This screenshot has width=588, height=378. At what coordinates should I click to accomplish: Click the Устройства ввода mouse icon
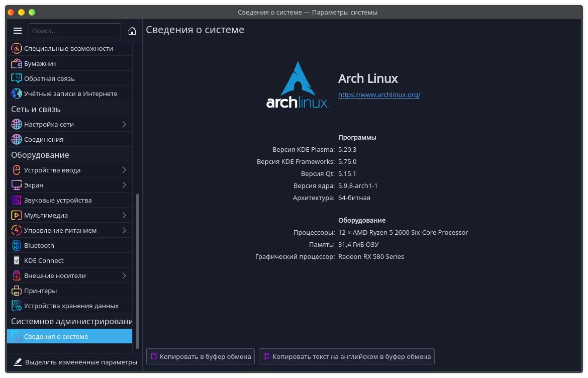pos(16,170)
